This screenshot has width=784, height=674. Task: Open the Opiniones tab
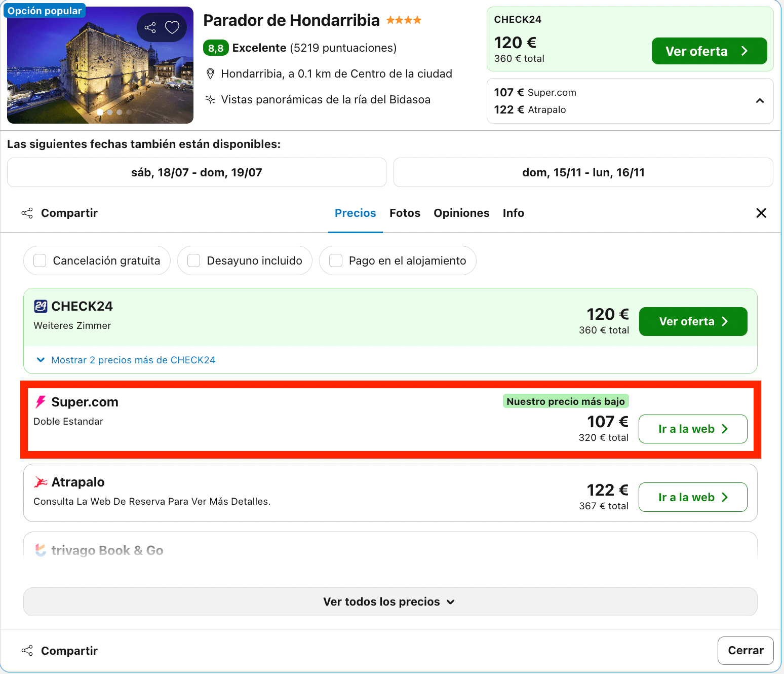tap(461, 213)
